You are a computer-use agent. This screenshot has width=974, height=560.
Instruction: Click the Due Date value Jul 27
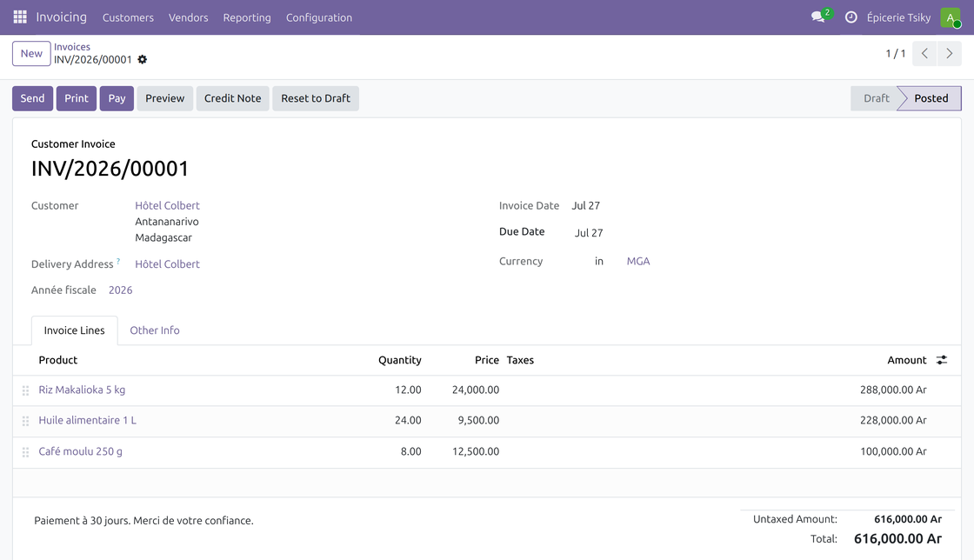pos(589,233)
